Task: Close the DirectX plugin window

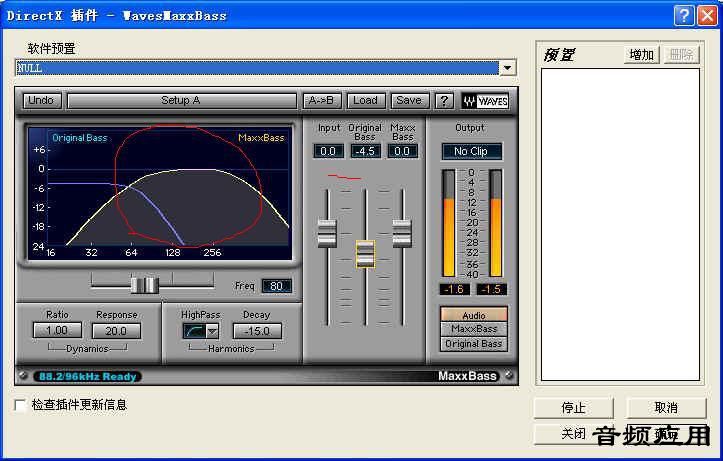Action: pos(707,16)
